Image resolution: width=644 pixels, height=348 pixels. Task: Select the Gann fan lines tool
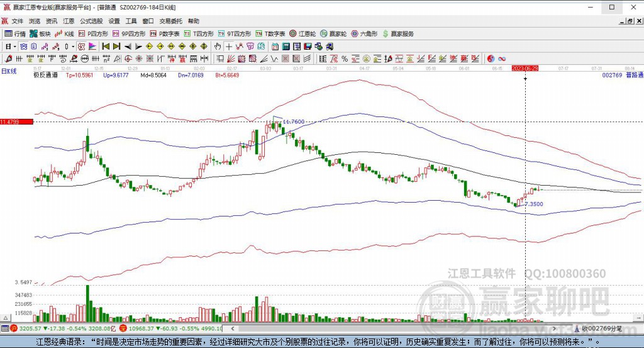click(231, 59)
